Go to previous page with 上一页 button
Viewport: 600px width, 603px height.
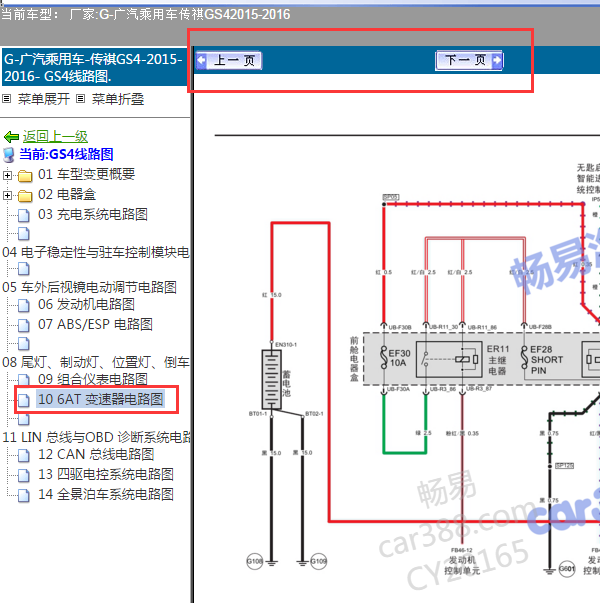tap(229, 60)
